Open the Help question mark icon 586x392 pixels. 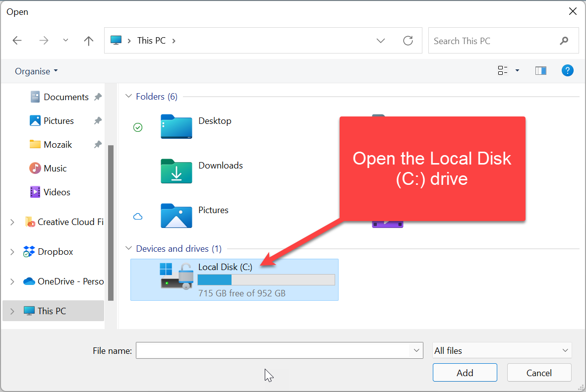coord(567,71)
